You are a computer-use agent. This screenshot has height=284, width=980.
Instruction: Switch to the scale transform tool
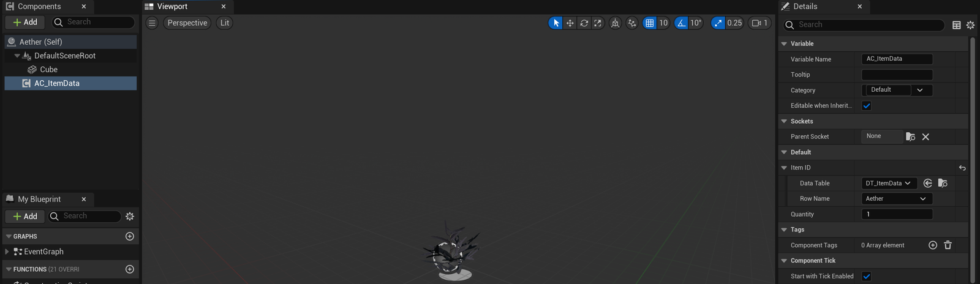click(x=598, y=23)
